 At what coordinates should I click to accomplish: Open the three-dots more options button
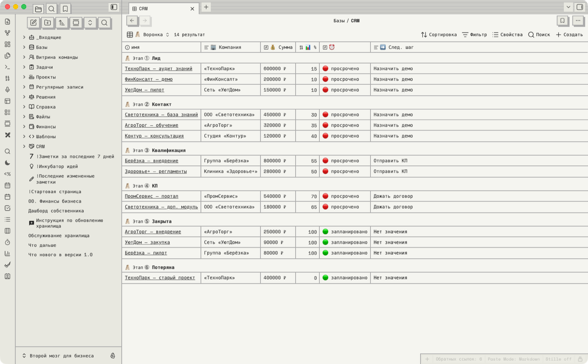[578, 21]
